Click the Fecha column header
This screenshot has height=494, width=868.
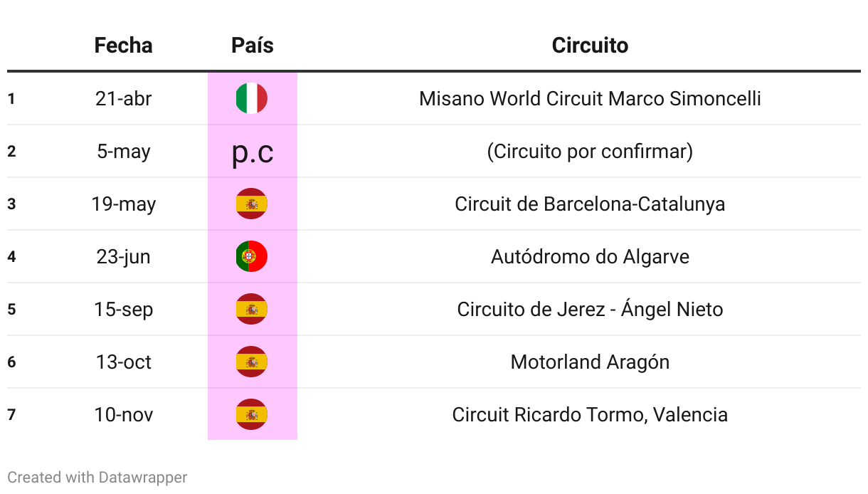(x=123, y=46)
